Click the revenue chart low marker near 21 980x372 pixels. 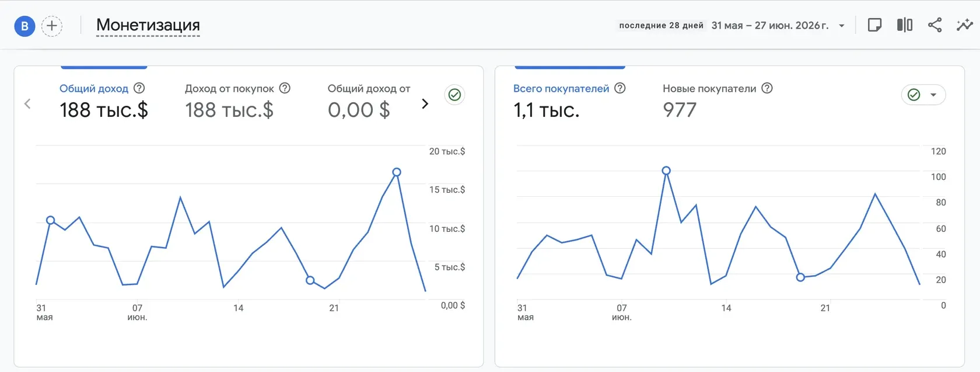(310, 280)
